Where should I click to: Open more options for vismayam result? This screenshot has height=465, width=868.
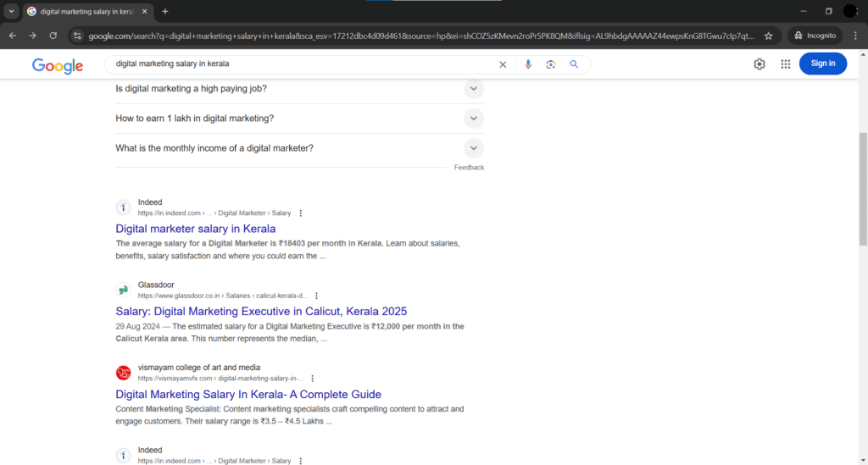coord(313,379)
